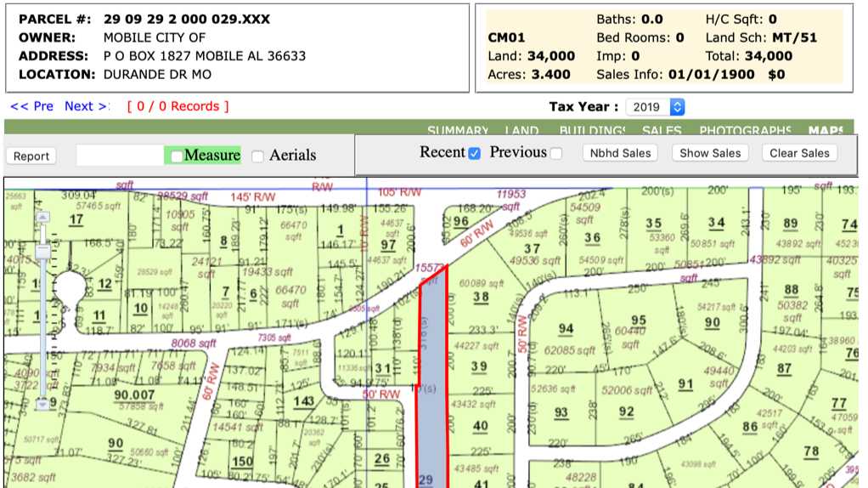868x488 pixels.
Task: Click parcel 17 on the map
Action: [76, 219]
